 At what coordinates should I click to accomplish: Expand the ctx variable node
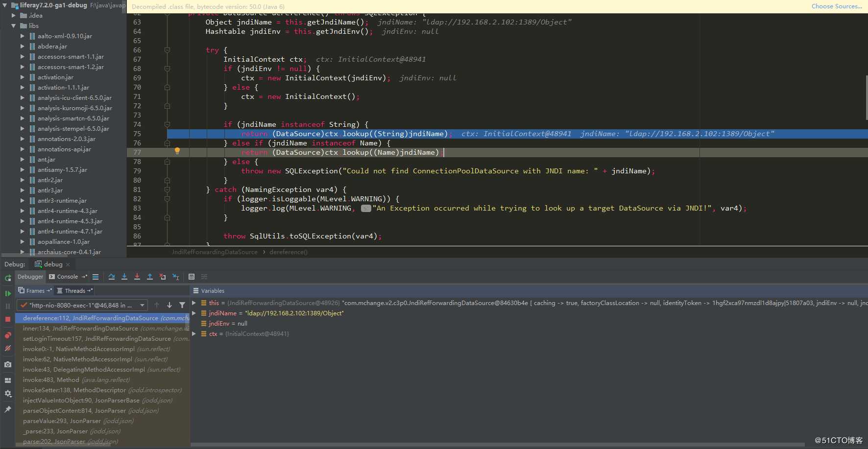(194, 334)
